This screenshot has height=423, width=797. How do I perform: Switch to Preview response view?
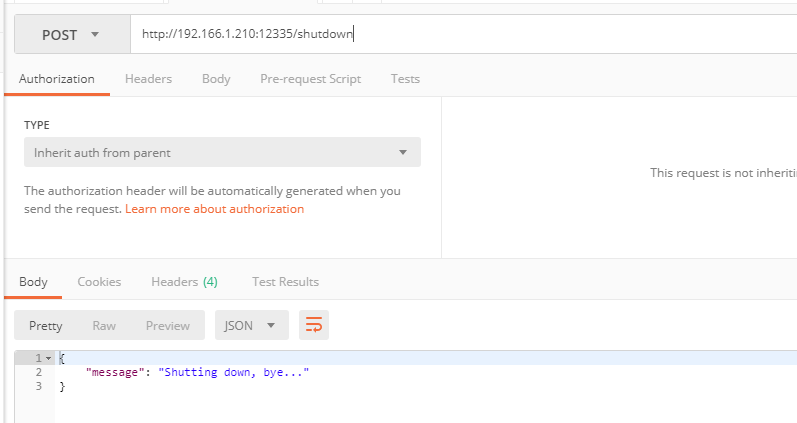pyautogui.click(x=168, y=325)
